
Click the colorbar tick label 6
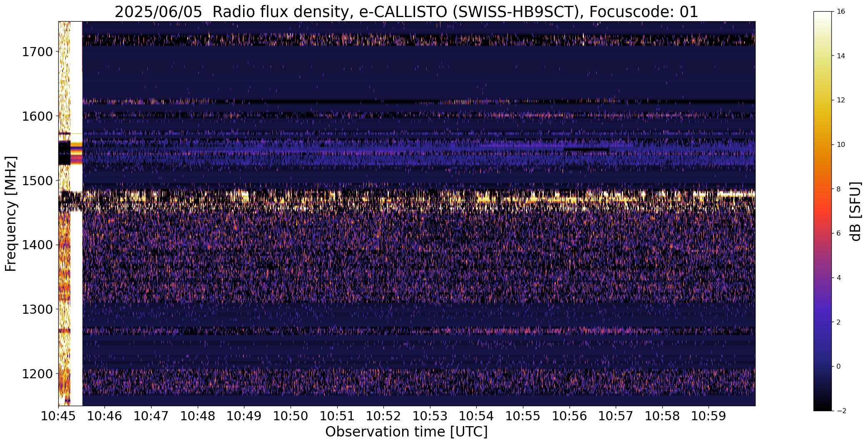(838, 233)
